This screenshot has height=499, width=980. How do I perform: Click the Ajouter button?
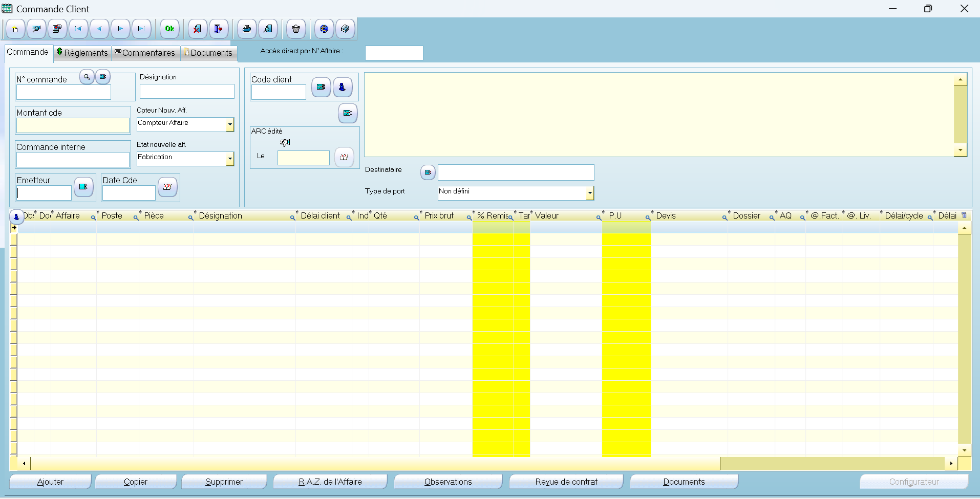point(50,482)
